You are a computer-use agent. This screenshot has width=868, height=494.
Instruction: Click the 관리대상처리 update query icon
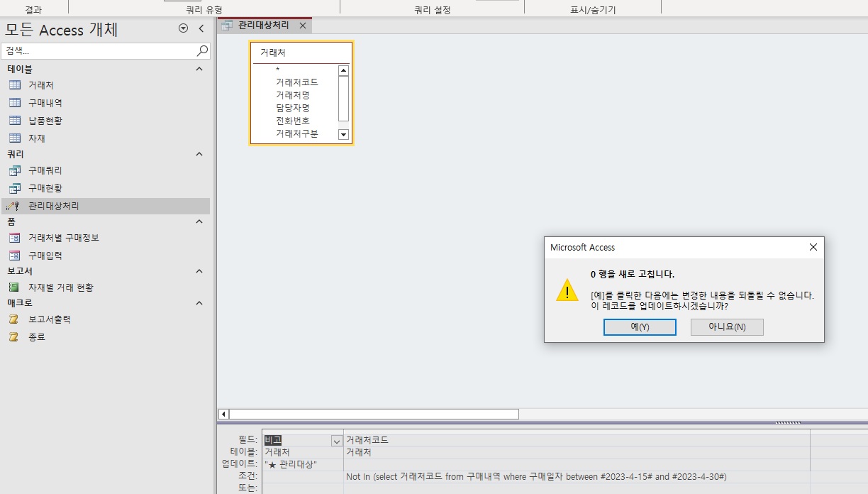13,206
